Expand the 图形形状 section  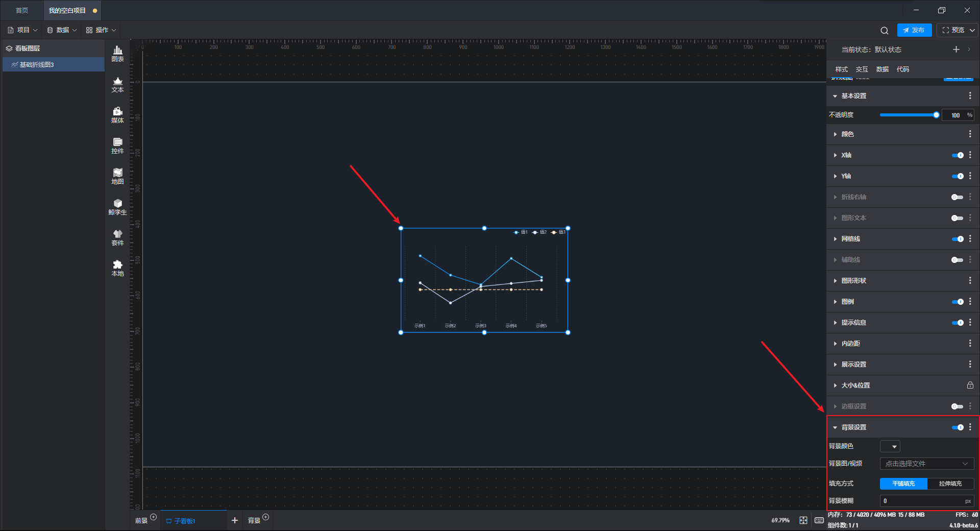click(835, 281)
